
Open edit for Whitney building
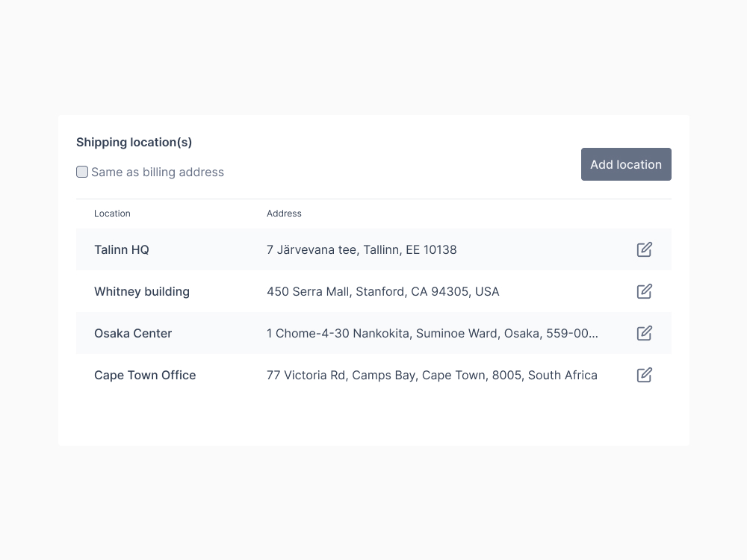645,291
